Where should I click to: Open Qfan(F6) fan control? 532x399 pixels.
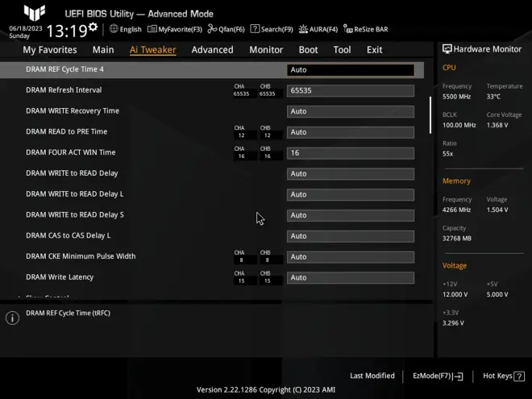point(227,29)
